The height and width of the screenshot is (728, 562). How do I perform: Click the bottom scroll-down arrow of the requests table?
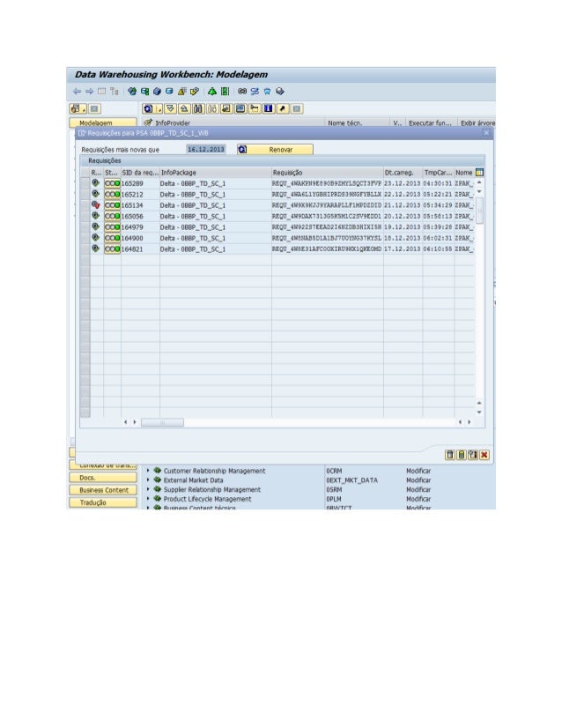coord(479,412)
